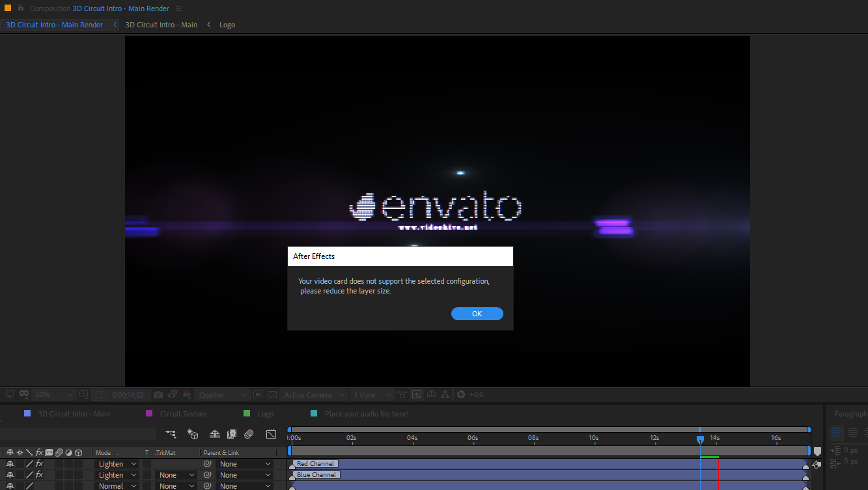Switch to the Logo timeline tab
Screen dimensions: 868x490
point(266,414)
